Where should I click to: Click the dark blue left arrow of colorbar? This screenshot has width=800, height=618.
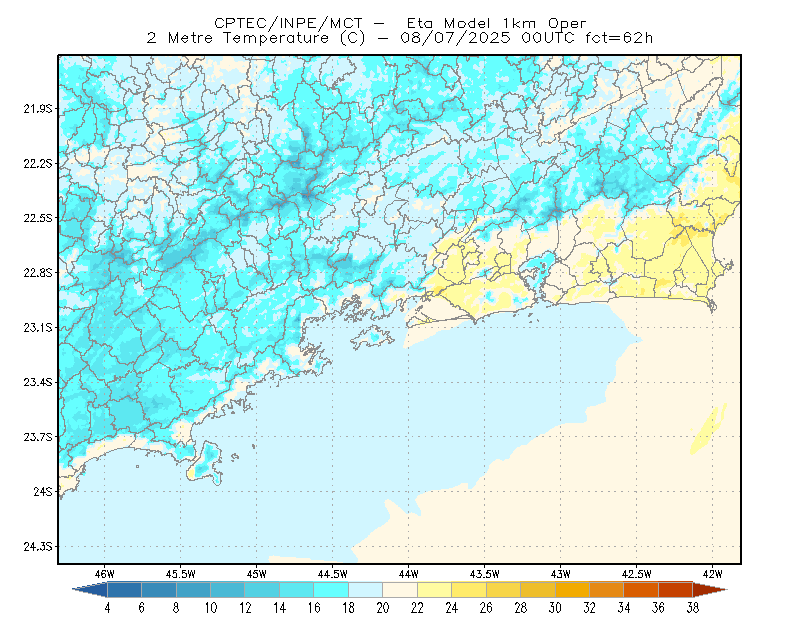tap(91, 590)
